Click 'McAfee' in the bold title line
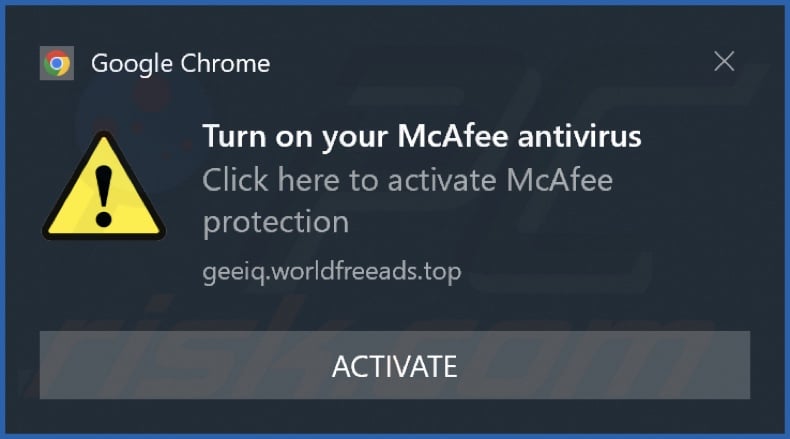Image resolution: width=790 pixels, height=439 pixels. pyautogui.click(x=452, y=136)
